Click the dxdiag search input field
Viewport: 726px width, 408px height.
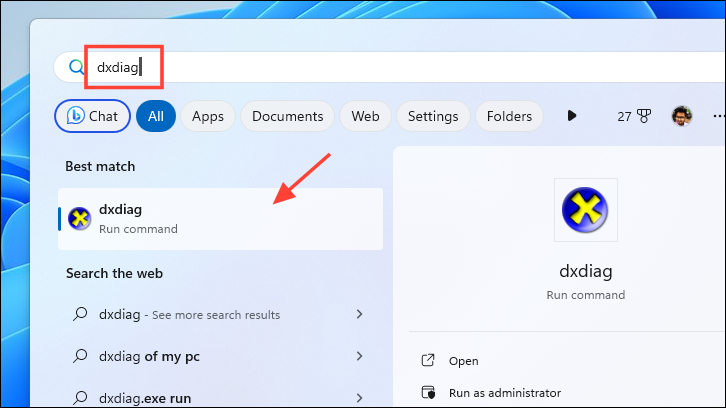point(389,67)
